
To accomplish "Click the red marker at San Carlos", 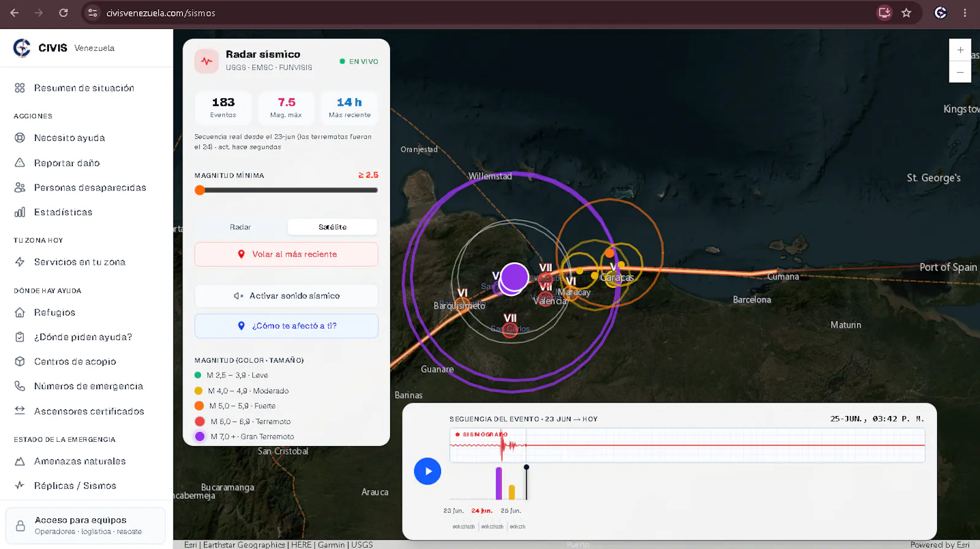I will click(x=510, y=331).
